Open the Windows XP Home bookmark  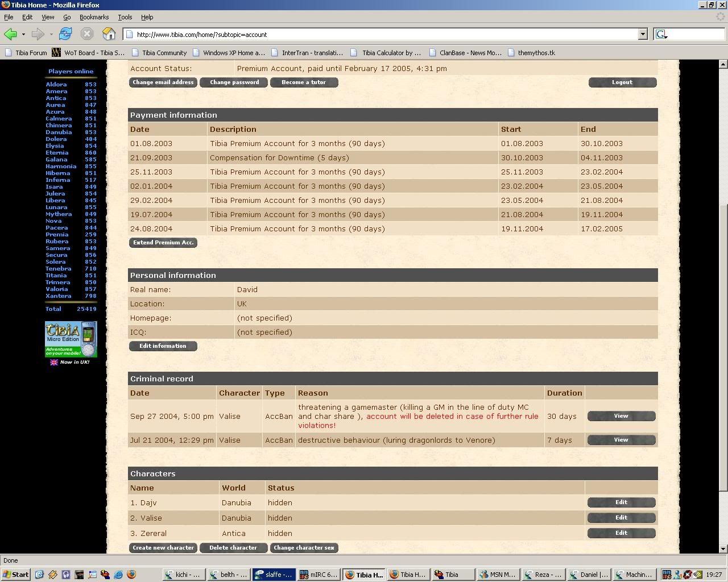tap(228, 52)
